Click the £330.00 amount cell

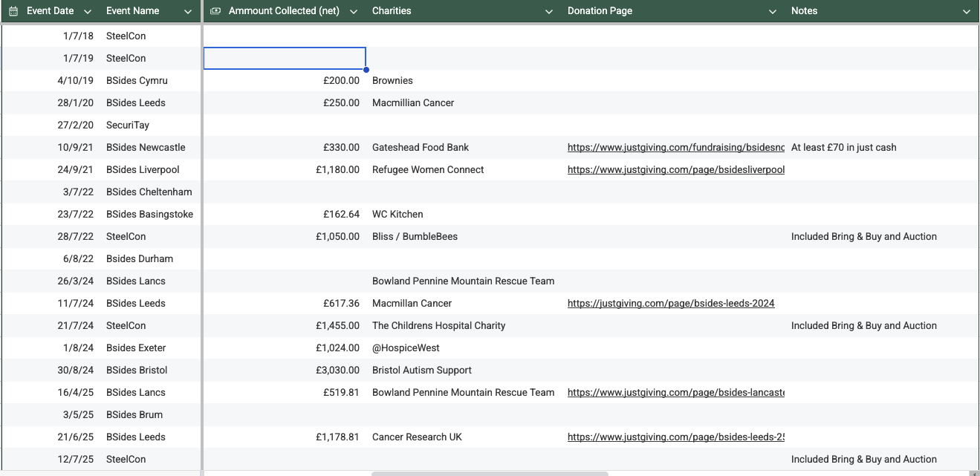[x=285, y=148]
